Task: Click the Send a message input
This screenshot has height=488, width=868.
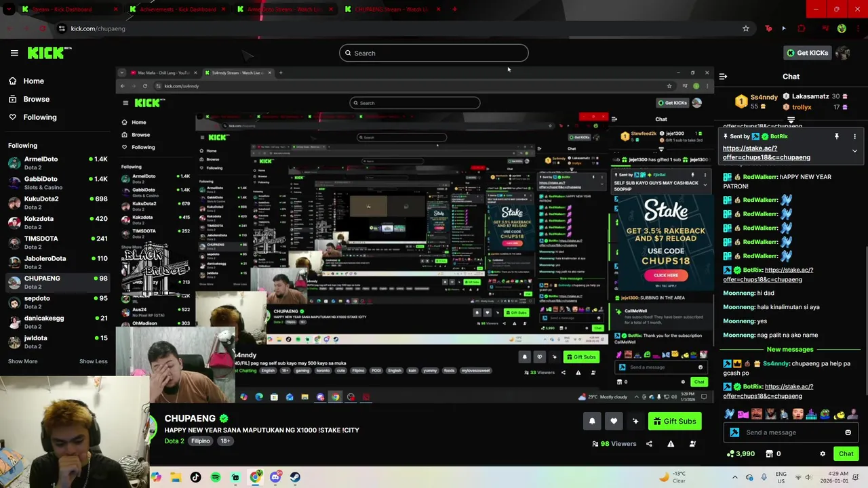Action: click(790, 432)
